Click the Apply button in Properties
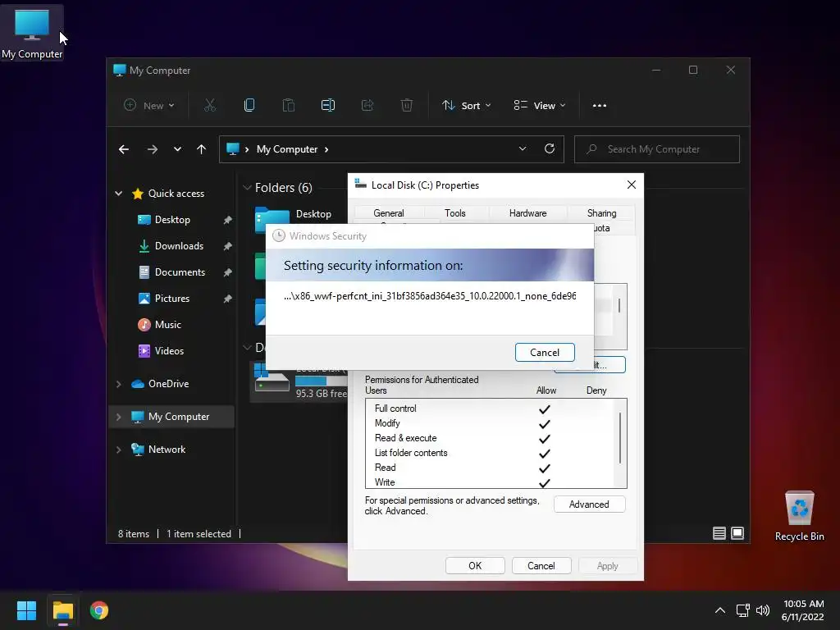This screenshot has height=630, width=840. point(608,566)
